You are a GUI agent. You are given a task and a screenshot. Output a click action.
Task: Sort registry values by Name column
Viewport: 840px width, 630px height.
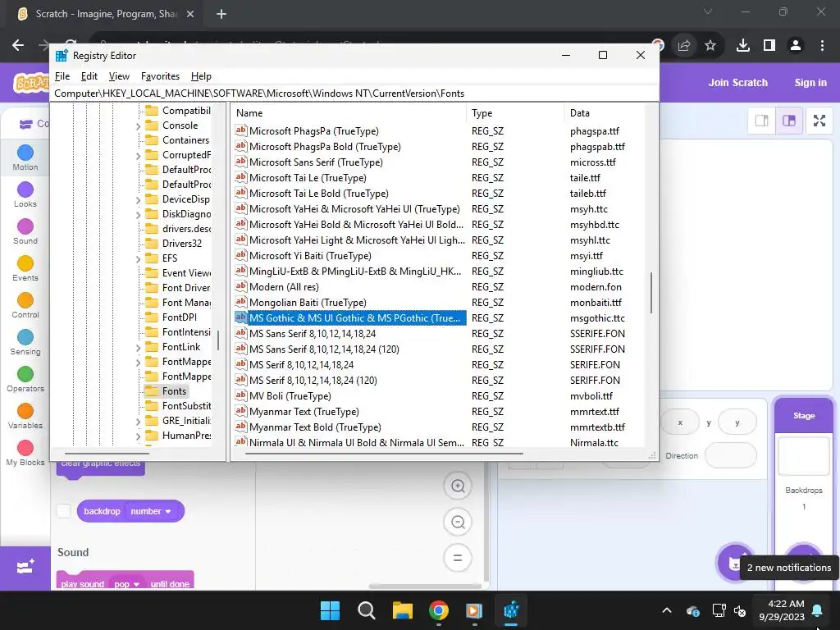tap(349, 113)
